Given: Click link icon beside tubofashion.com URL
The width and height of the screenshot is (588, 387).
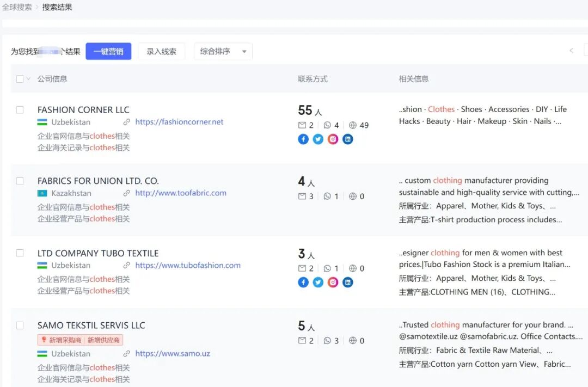Looking at the screenshot, I should pos(127,265).
